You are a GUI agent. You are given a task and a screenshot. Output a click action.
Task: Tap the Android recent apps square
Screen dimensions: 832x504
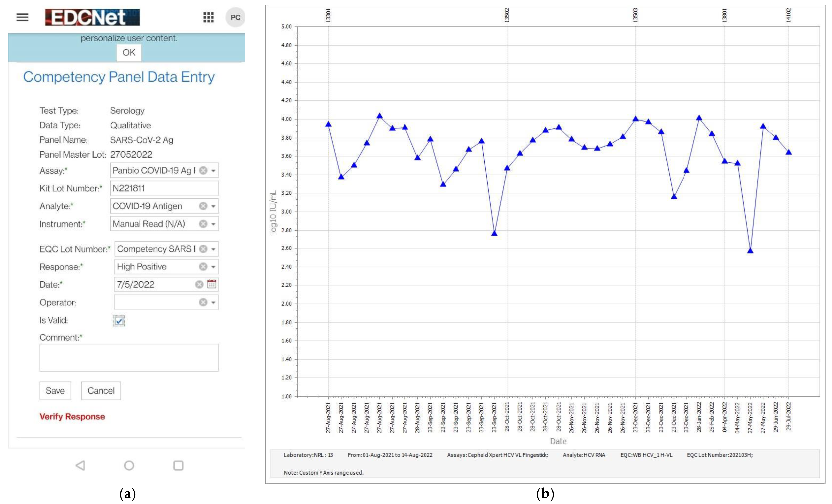178,465
